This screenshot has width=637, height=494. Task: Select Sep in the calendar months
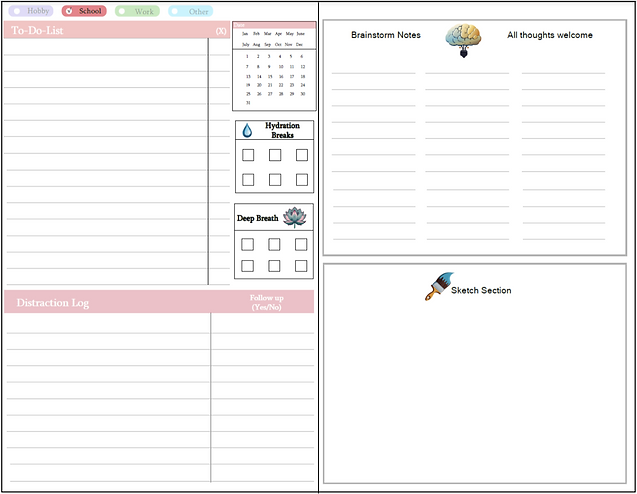pyautogui.click(x=267, y=44)
